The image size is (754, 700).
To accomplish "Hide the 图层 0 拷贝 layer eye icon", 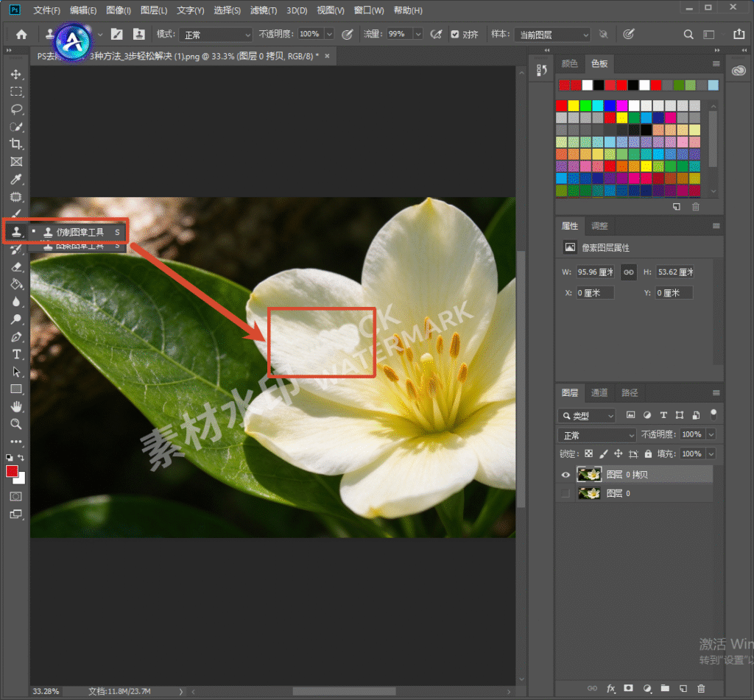I will [565, 475].
